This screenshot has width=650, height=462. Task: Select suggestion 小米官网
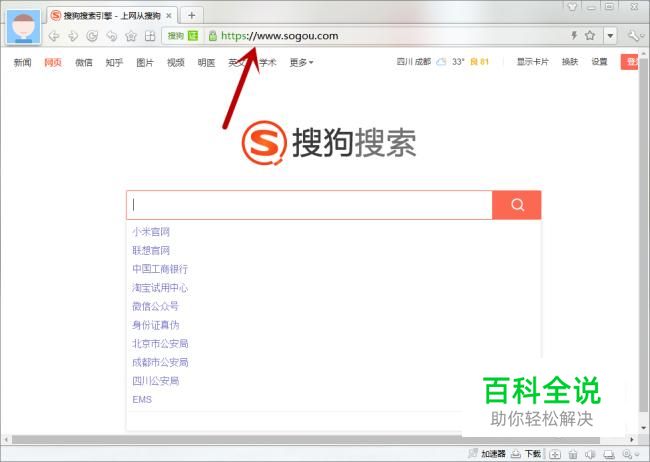151,231
